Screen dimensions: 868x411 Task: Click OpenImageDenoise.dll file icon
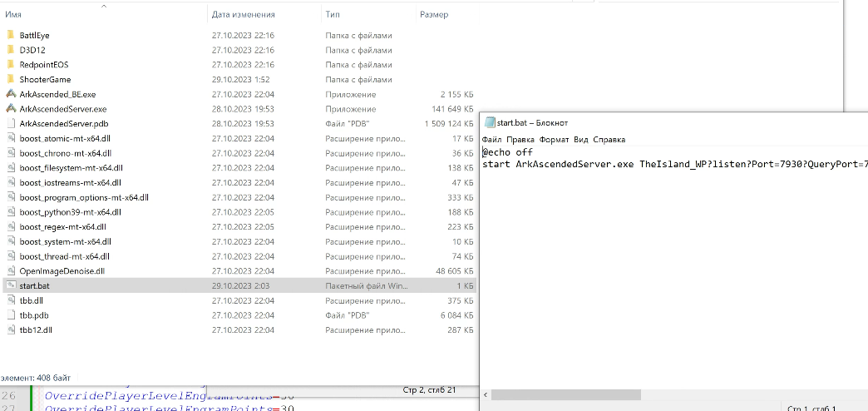tap(10, 271)
